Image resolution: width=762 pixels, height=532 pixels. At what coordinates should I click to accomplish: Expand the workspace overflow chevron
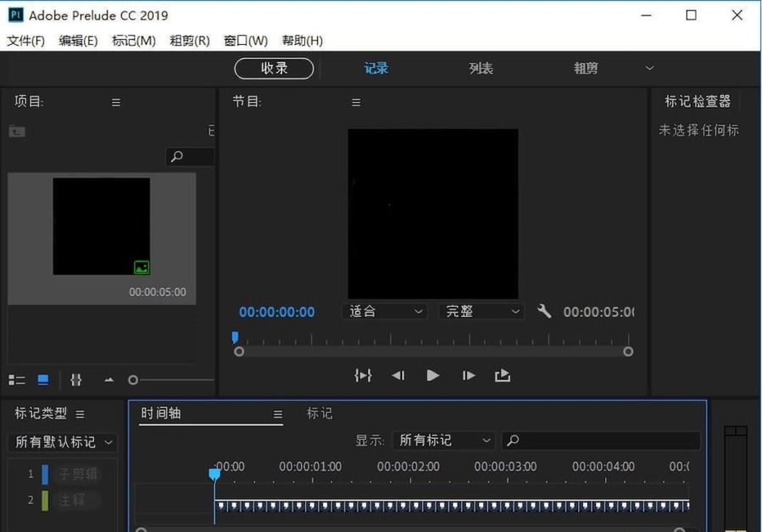(649, 68)
